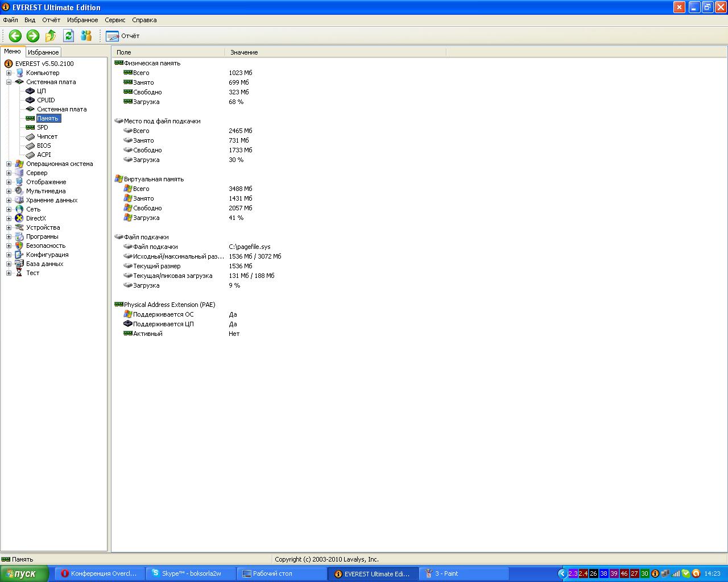Switch to 3 - Paint taskbar button
Screen dimensions: 728x582
pyautogui.click(x=463, y=574)
